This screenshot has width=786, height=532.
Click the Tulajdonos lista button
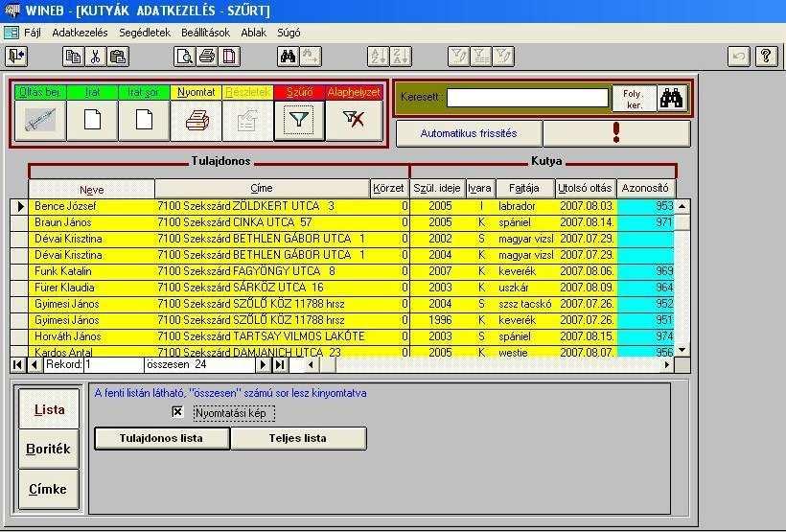[x=162, y=438]
